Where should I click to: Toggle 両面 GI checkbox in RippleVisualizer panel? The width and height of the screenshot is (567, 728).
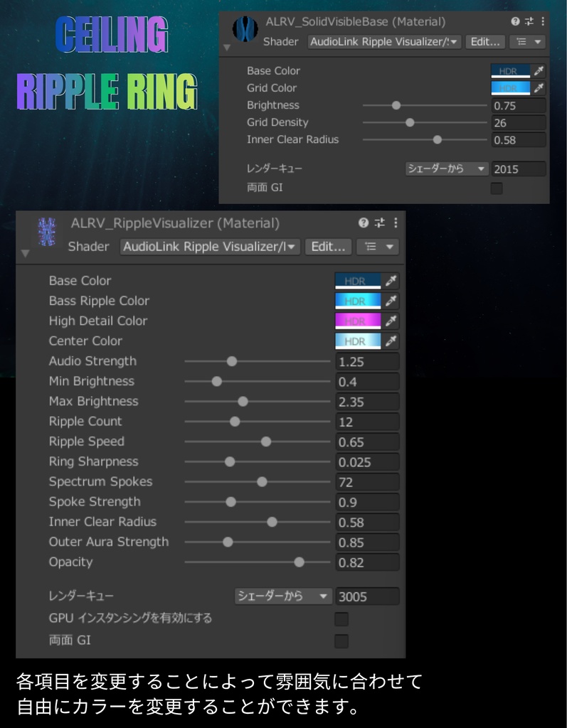click(341, 641)
